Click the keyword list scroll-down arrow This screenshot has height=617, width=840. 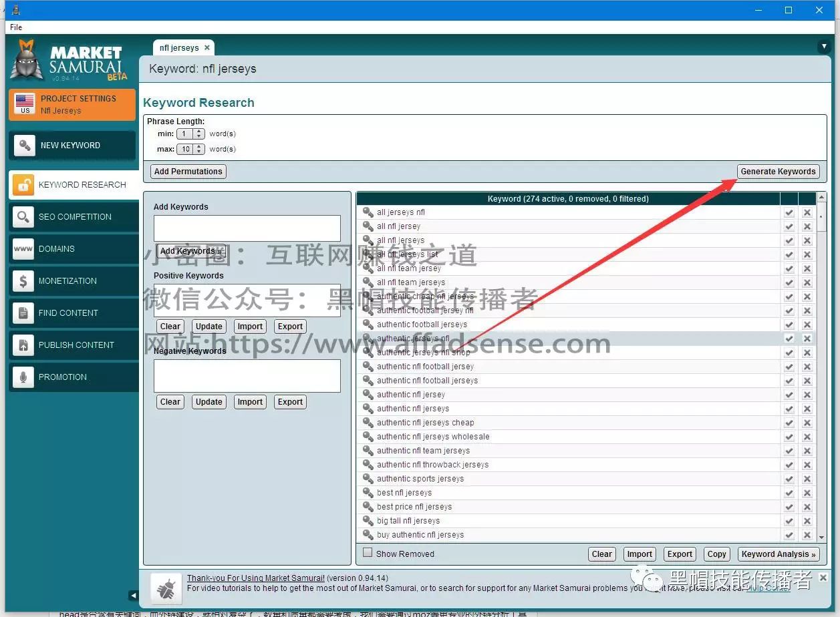click(x=822, y=536)
